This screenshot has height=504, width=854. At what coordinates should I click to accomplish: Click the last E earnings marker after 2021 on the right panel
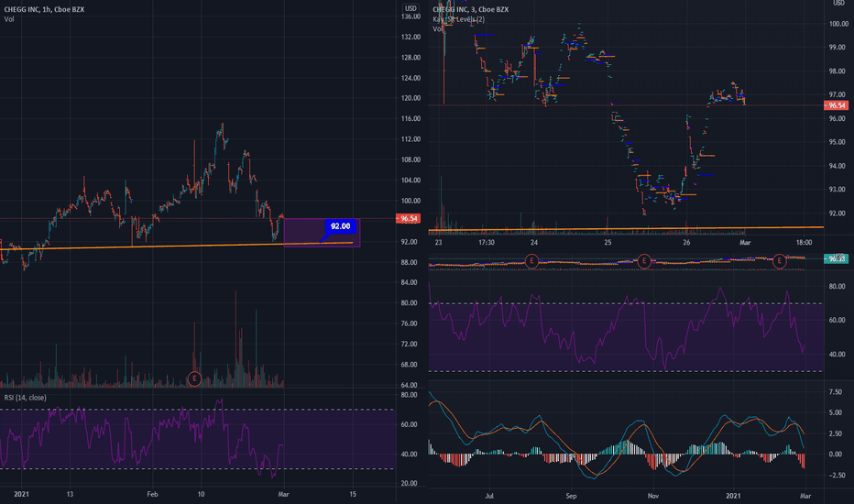tap(780, 261)
